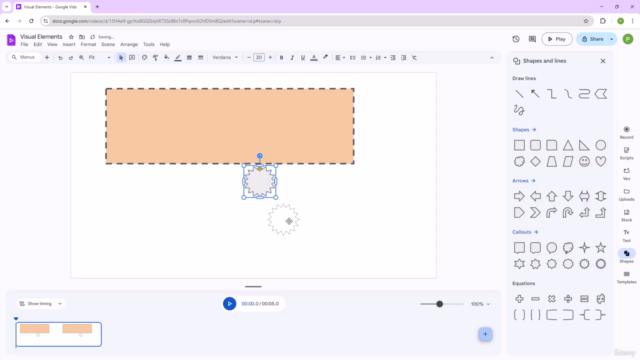
Task: Open the Arrows category link
Action: point(524,181)
